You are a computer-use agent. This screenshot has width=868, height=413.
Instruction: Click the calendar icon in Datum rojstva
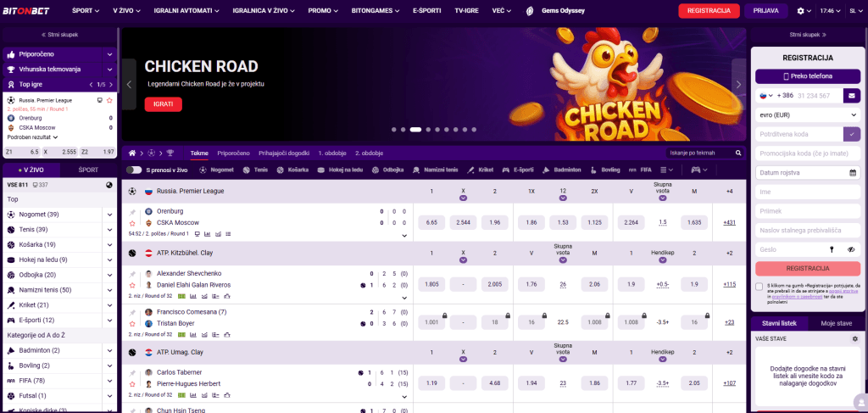coord(853,173)
